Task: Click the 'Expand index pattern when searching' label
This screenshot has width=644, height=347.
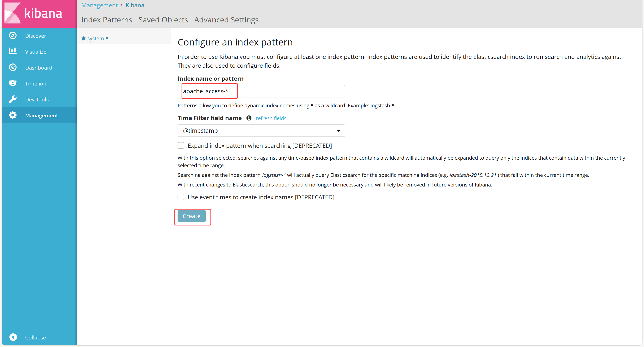Action: (260, 146)
